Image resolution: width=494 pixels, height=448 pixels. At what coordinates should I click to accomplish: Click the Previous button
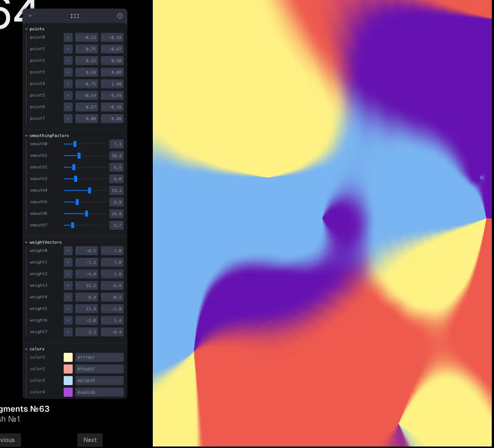coord(9,440)
